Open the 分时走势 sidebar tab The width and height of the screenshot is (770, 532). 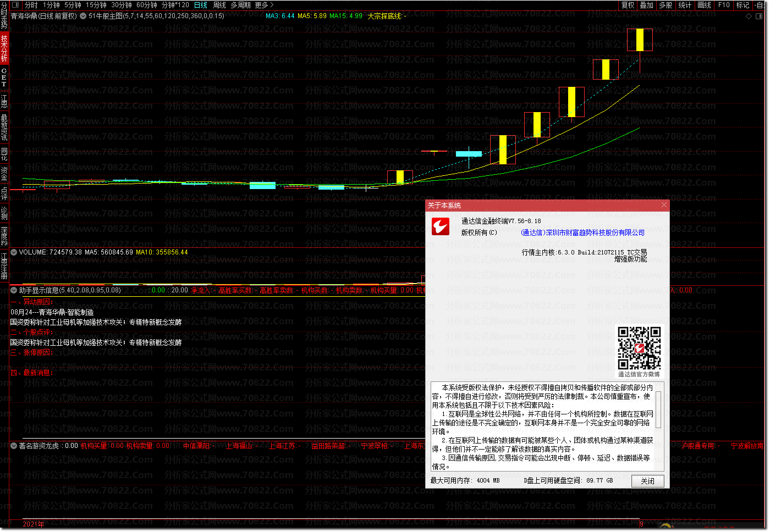(4, 15)
